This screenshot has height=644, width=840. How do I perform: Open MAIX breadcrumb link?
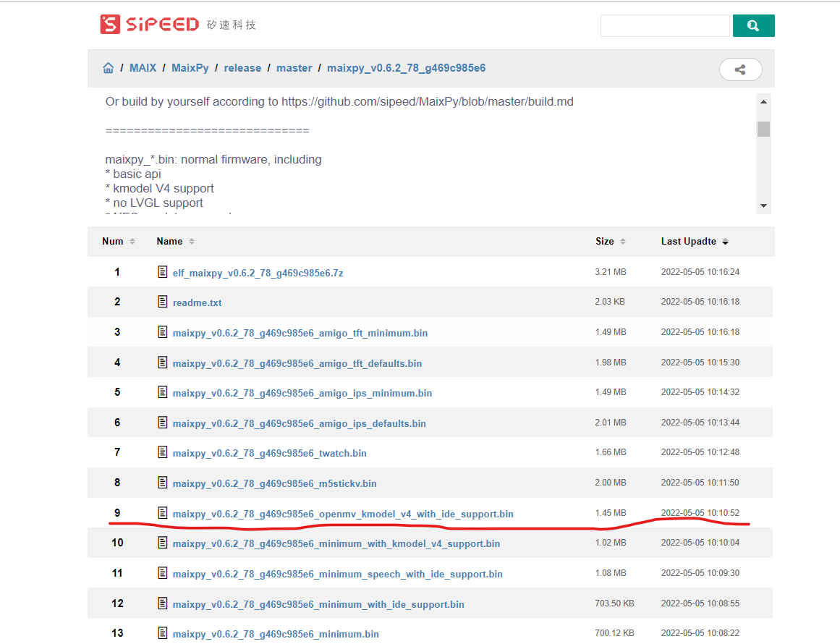coord(143,68)
